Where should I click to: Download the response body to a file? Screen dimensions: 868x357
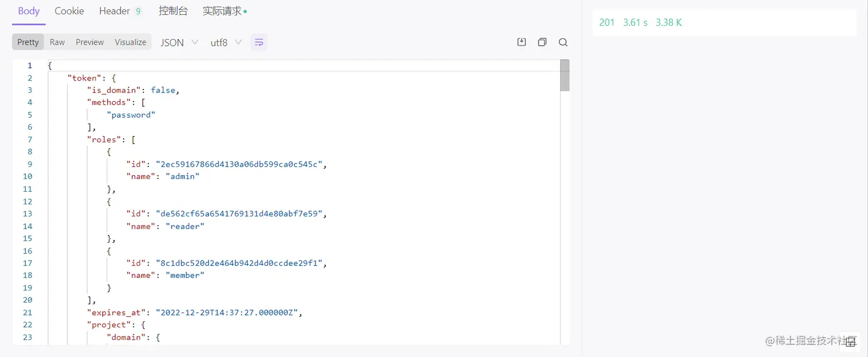(x=522, y=42)
